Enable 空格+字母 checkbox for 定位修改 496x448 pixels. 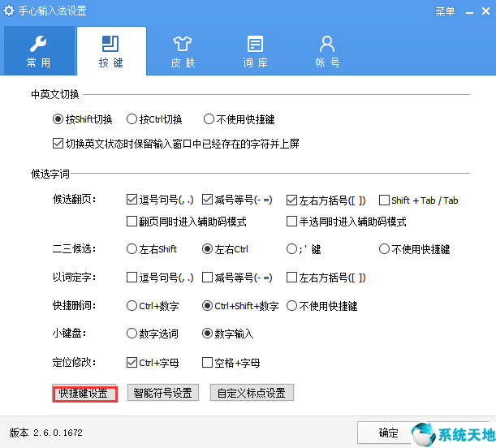tap(231, 362)
